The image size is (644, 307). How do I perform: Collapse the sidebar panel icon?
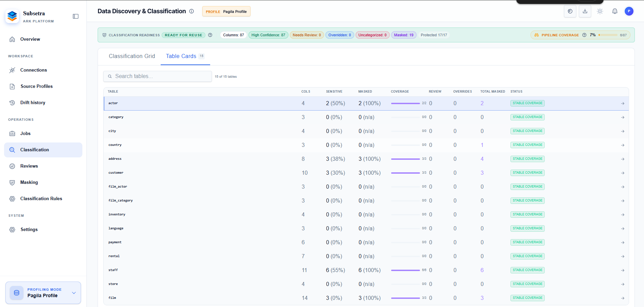[x=76, y=16]
